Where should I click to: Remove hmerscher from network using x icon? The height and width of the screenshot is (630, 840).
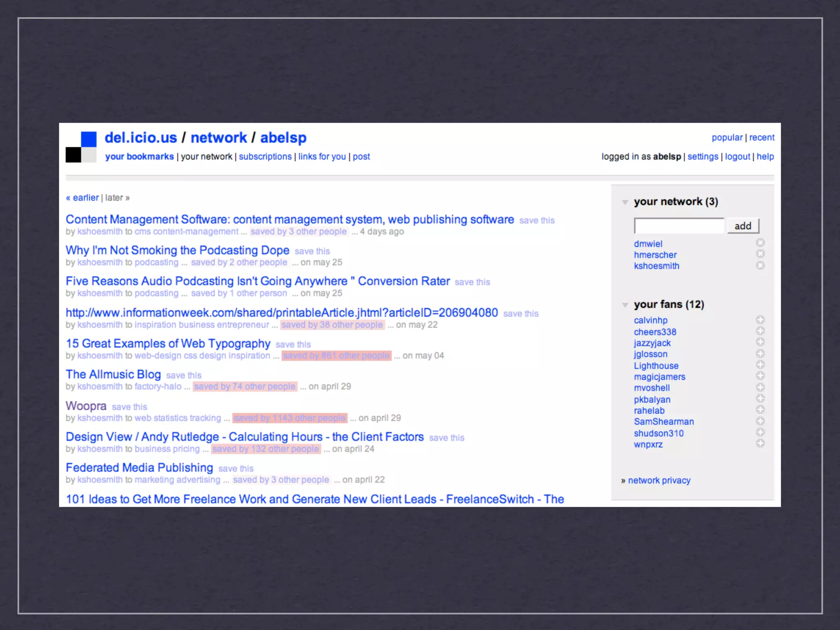tap(760, 254)
